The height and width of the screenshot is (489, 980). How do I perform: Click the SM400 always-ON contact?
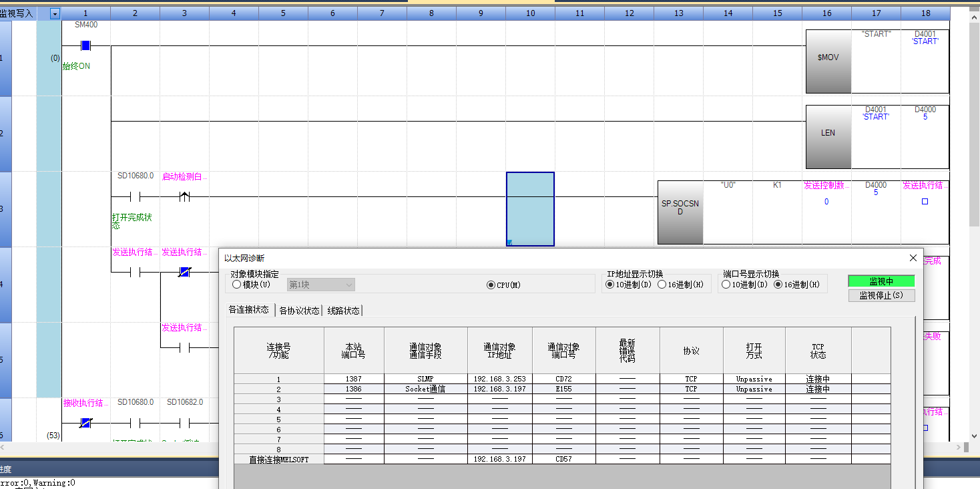click(x=85, y=45)
